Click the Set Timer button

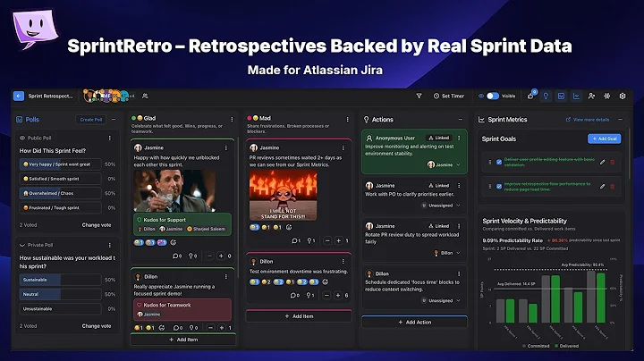click(448, 96)
